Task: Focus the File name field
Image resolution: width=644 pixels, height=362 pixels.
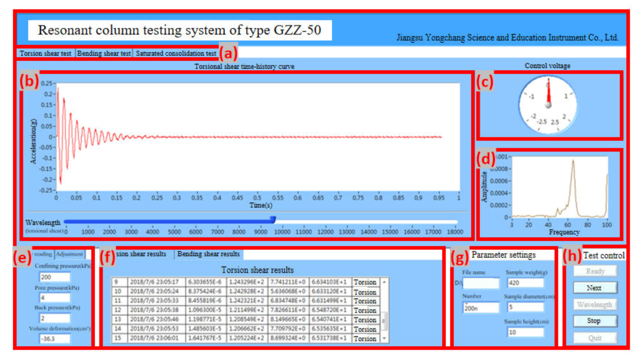Action: pos(481,283)
